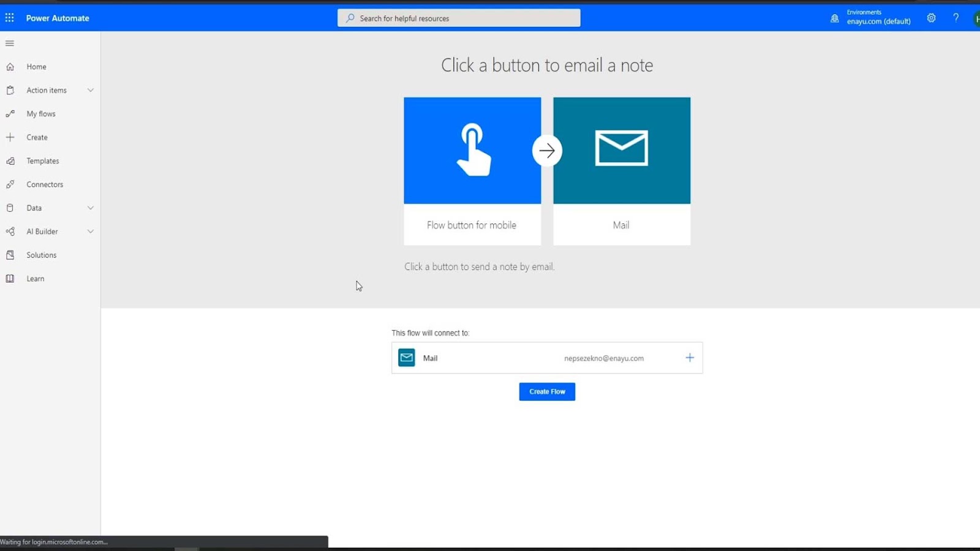Open the Help question mark icon
The height and width of the screenshot is (551, 980).
[x=956, y=18]
